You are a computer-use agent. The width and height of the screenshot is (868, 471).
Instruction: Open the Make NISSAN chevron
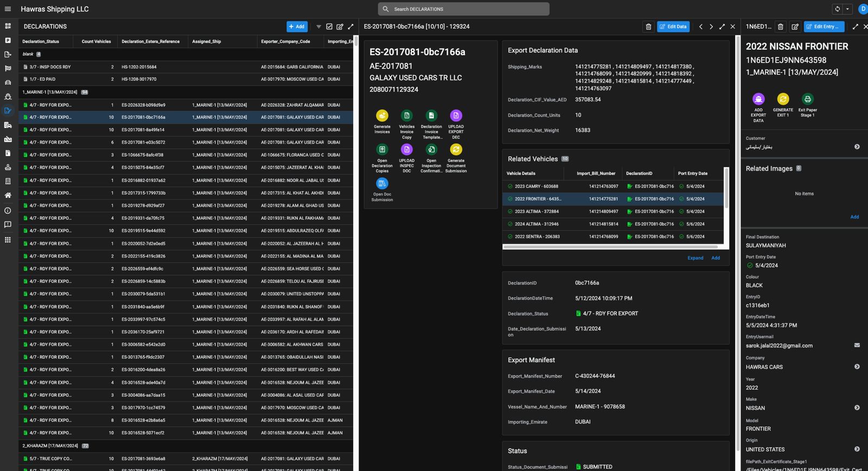pos(857,408)
